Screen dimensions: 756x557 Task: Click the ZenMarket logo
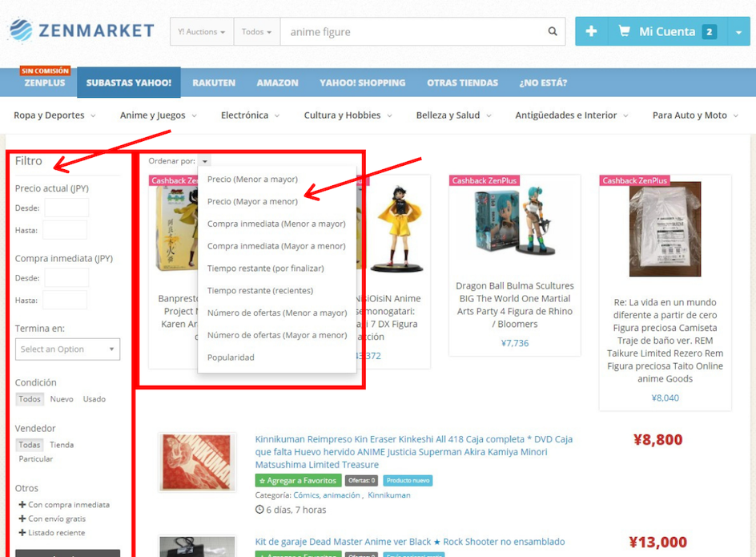[x=82, y=30]
